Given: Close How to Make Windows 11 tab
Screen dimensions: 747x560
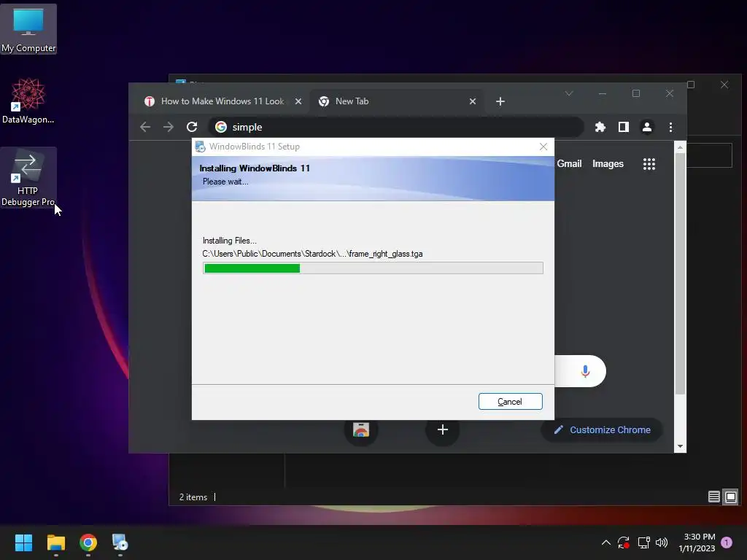Looking at the screenshot, I should 298,101.
